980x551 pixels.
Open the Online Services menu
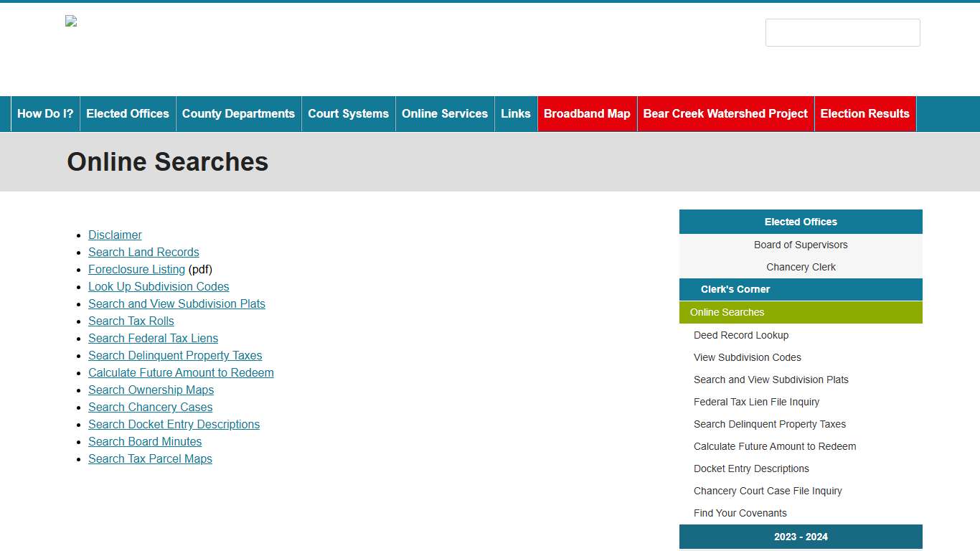[x=444, y=113]
